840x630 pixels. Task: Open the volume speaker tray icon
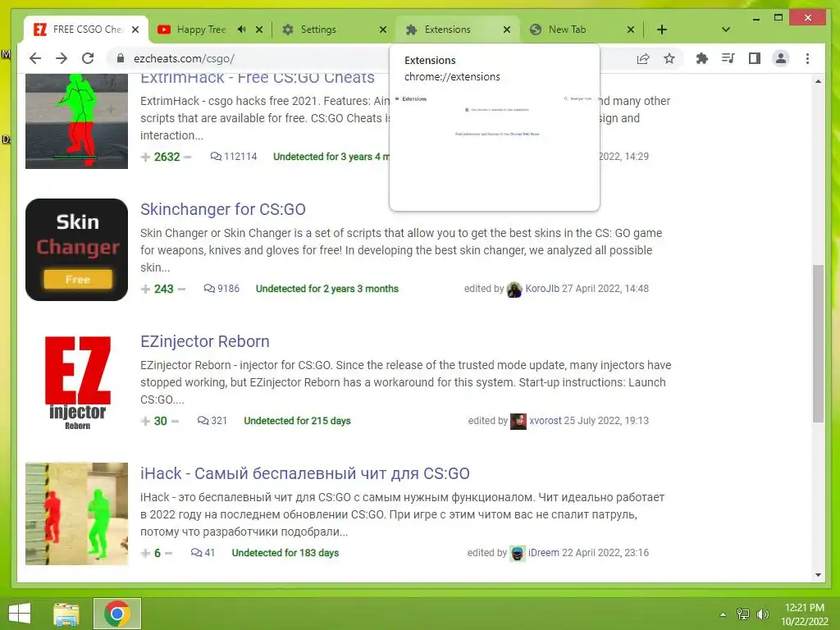[762, 614]
